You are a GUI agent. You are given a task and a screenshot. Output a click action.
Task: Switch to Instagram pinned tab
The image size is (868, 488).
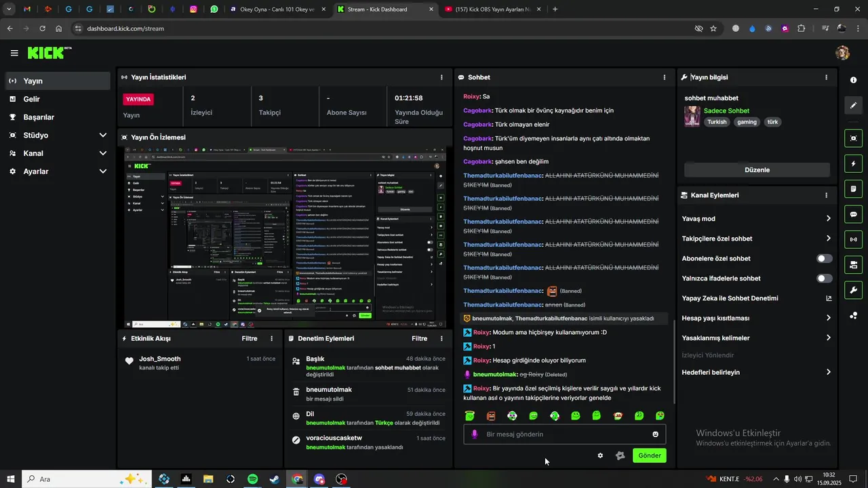coord(193,9)
